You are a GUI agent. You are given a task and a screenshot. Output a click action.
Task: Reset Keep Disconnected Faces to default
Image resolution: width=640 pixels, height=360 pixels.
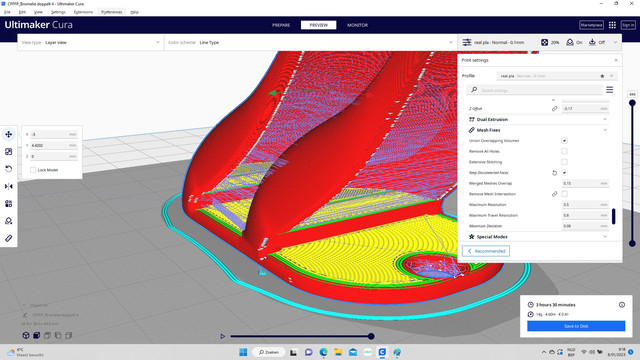(x=554, y=173)
